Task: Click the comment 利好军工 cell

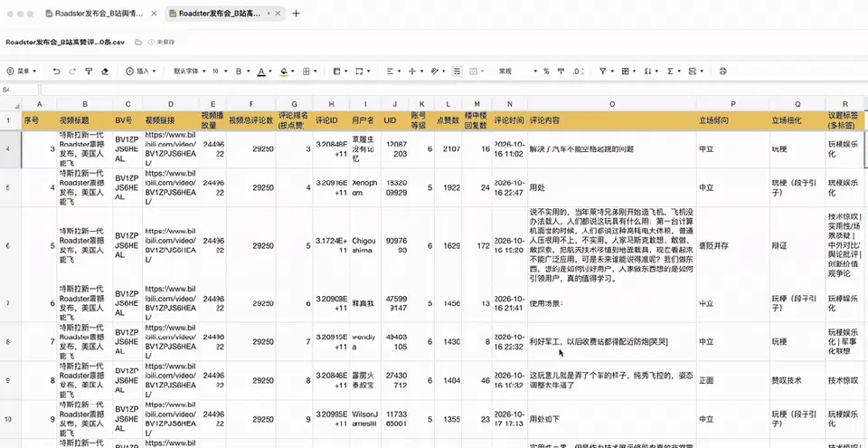Action: click(x=612, y=341)
